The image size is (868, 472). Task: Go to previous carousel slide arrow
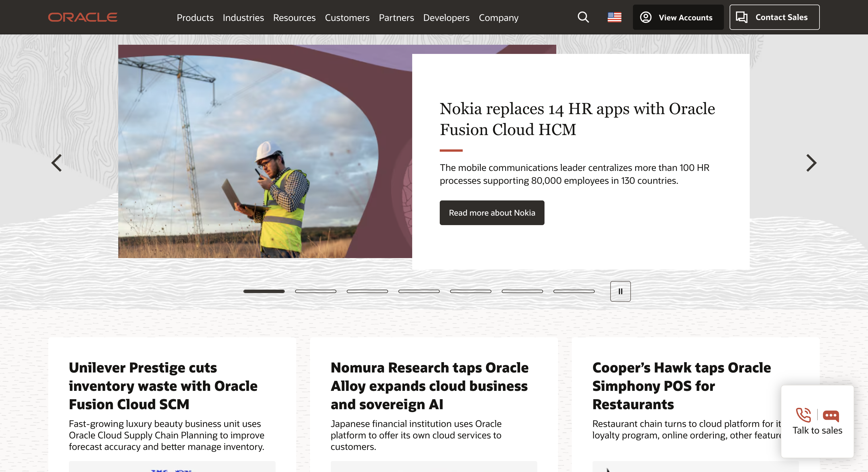(x=57, y=163)
